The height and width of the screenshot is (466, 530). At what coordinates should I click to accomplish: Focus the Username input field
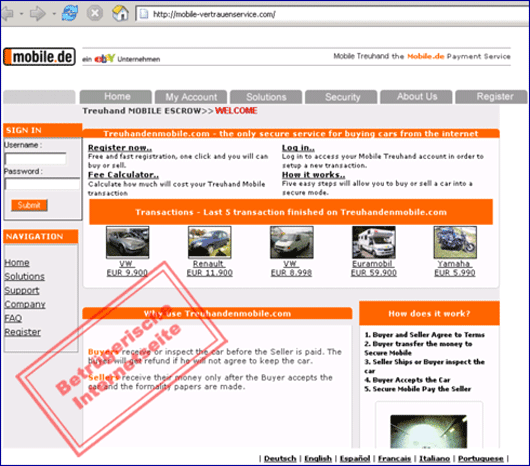[35, 158]
